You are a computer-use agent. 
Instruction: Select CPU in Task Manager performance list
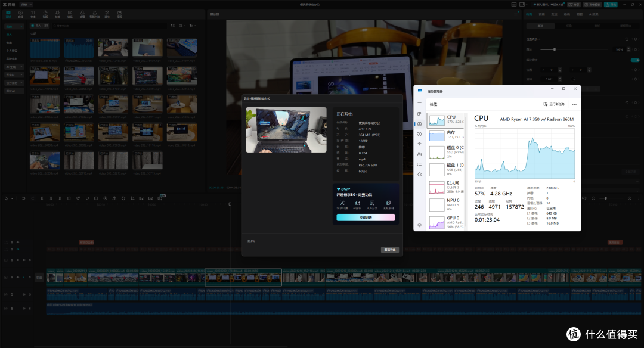(446, 120)
